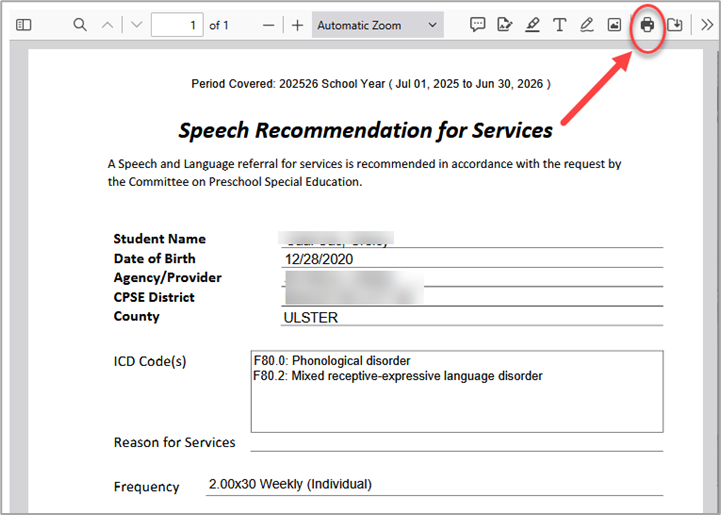The image size is (721, 515).
Task: Select the highlight tool
Action: (532, 25)
